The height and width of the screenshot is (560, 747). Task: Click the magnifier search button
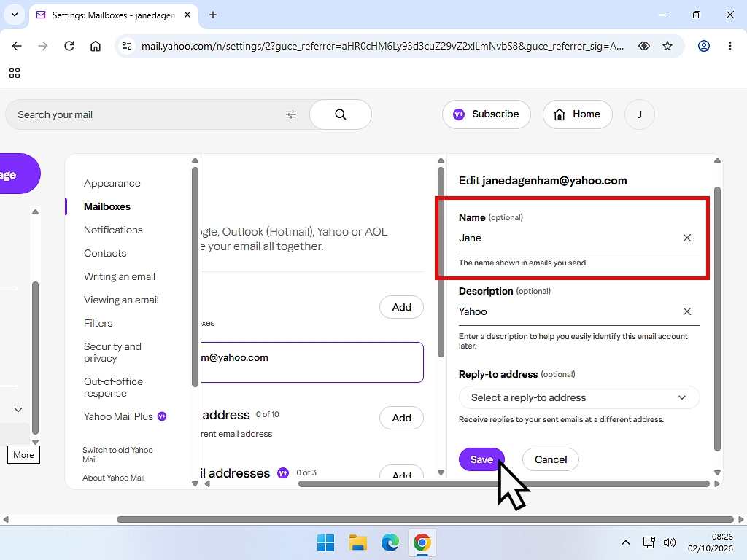tap(341, 114)
